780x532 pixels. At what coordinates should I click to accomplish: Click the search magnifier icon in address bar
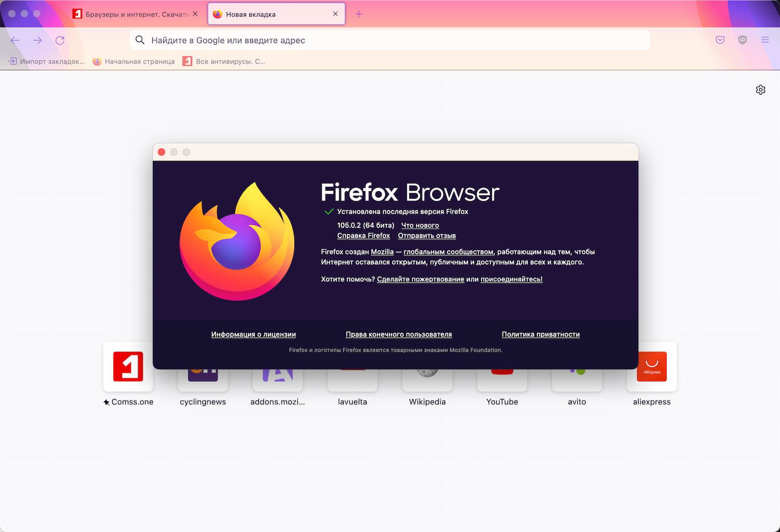[140, 40]
